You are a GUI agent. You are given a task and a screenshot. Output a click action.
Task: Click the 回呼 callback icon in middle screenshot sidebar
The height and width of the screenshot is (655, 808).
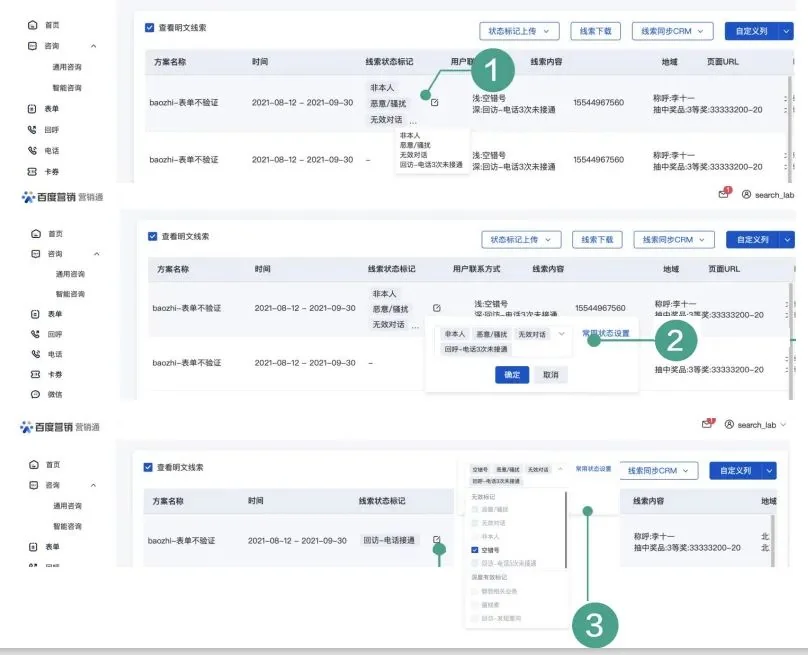35,334
